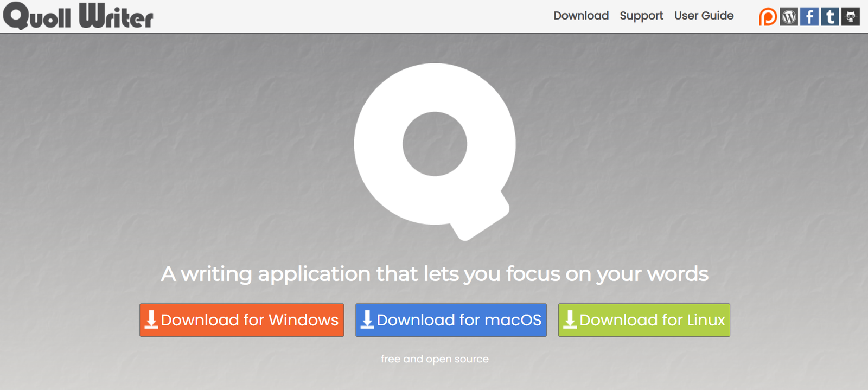Viewport: 868px width, 390px height.
Task: Go to the User Guide page
Action: (x=704, y=16)
